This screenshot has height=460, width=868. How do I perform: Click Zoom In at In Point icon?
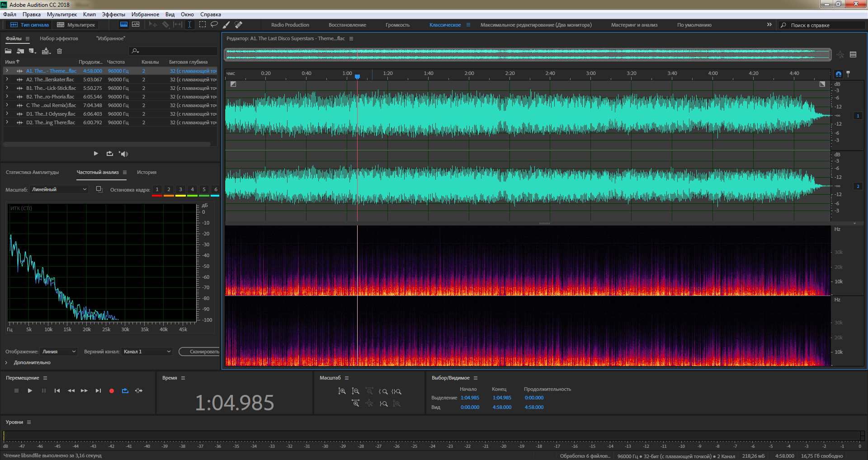coord(383,392)
